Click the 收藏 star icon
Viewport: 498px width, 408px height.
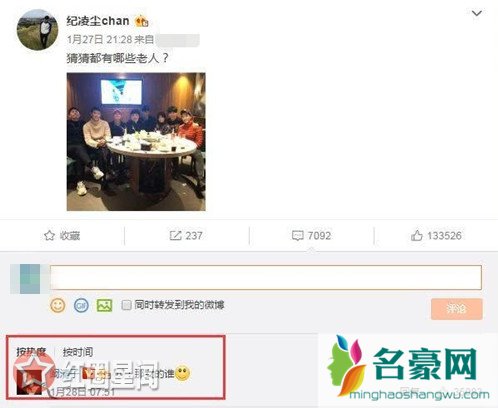[x=49, y=236]
